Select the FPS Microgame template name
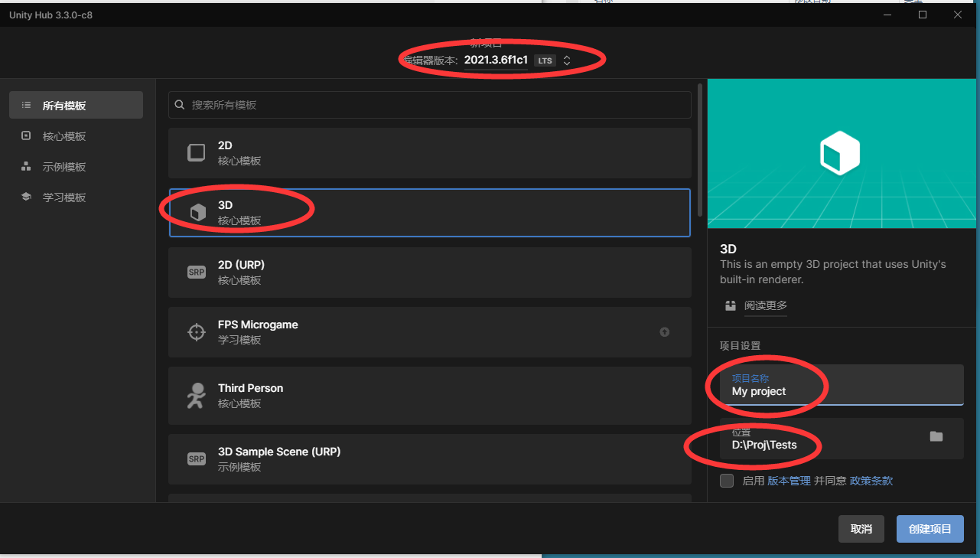The height and width of the screenshot is (558, 980). (258, 325)
